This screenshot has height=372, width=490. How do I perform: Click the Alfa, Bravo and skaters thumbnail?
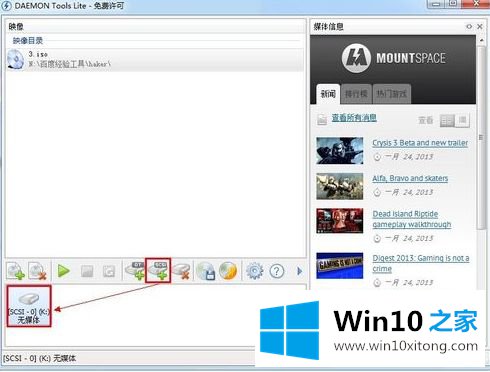click(340, 186)
